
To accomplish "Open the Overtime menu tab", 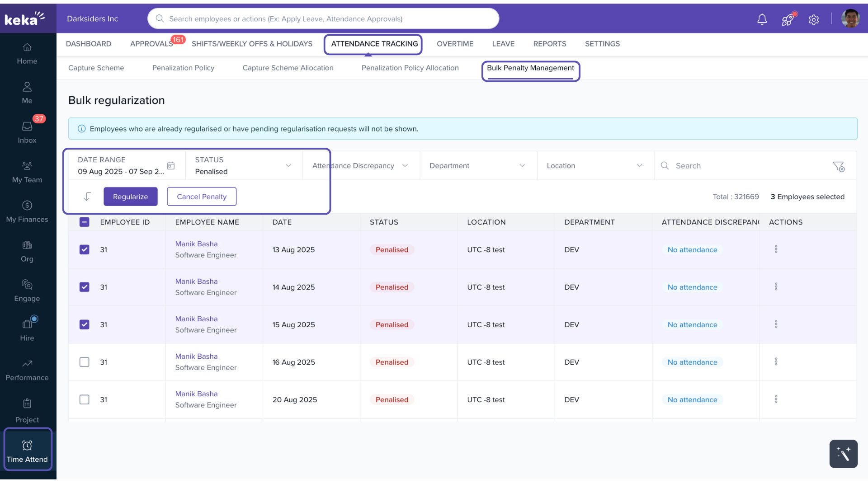I will (455, 44).
